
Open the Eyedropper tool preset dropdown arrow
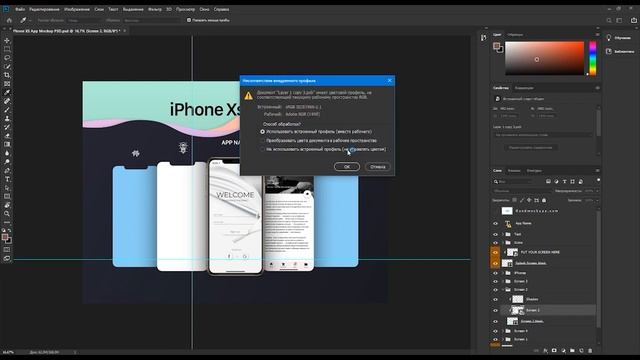[x=30, y=20]
